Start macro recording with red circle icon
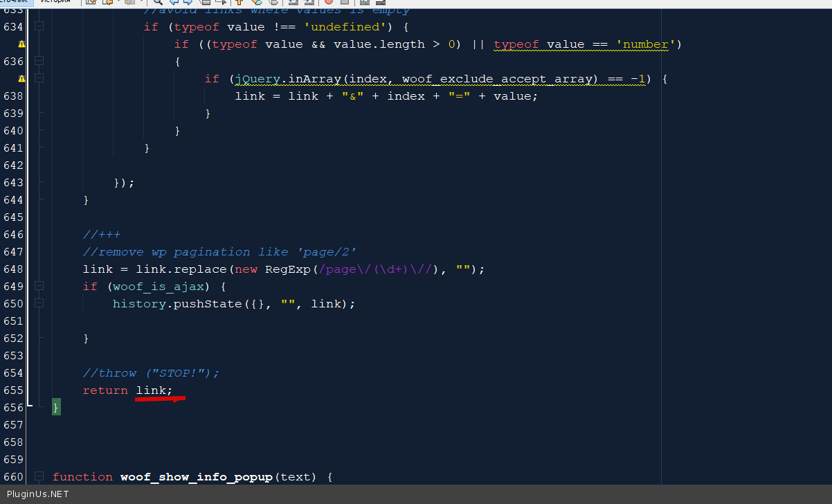 click(x=329, y=2)
